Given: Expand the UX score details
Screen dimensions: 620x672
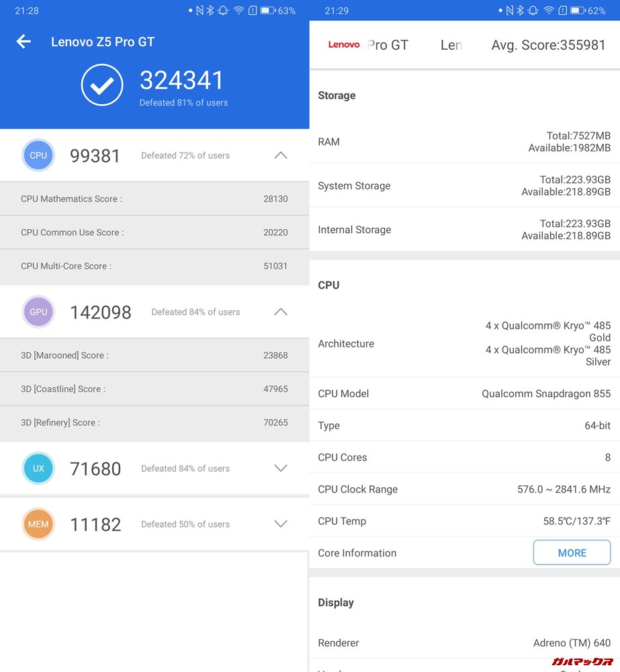Looking at the screenshot, I should coord(280,468).
